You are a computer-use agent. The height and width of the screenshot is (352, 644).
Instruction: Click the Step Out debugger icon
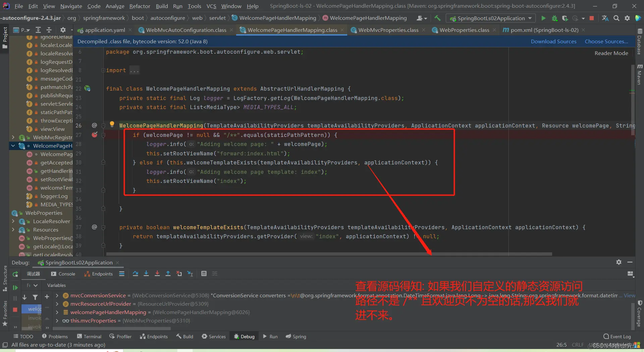pyautogui.click(x=168, y=274)
